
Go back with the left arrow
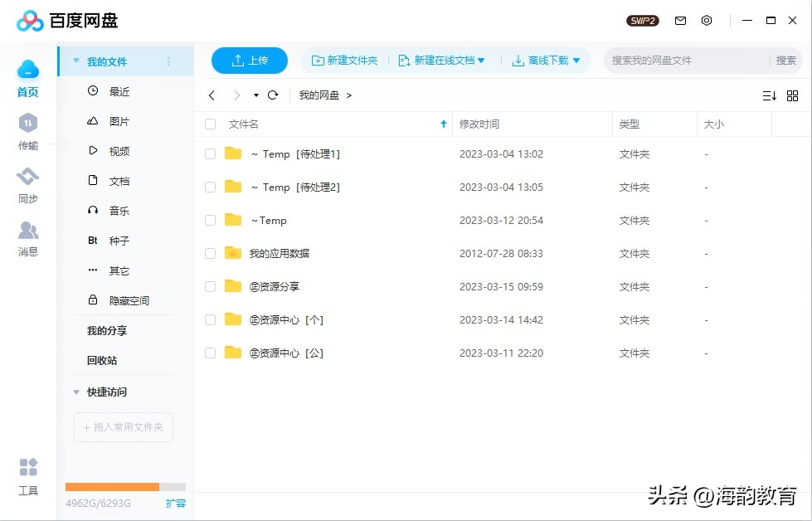pos(212,95)
